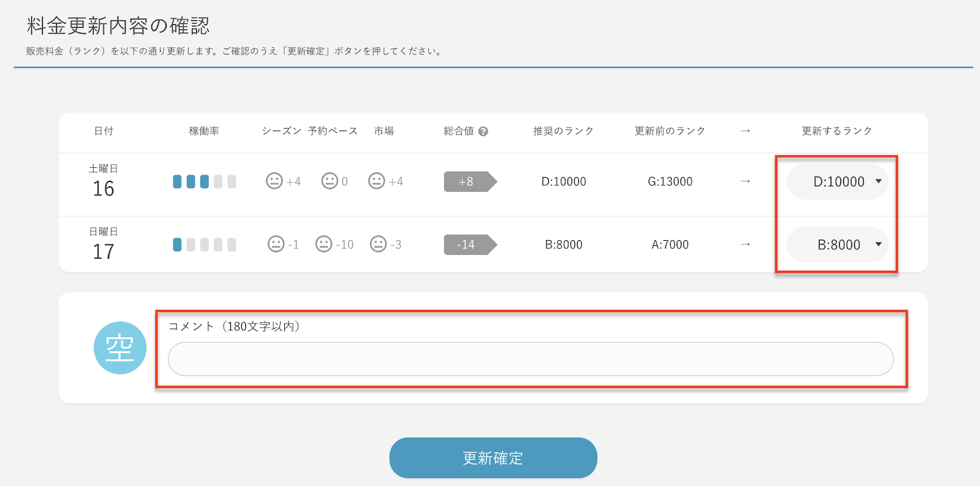The image size is (980, 486).
Task: Click the 更新確定 button
Action: 493,458
